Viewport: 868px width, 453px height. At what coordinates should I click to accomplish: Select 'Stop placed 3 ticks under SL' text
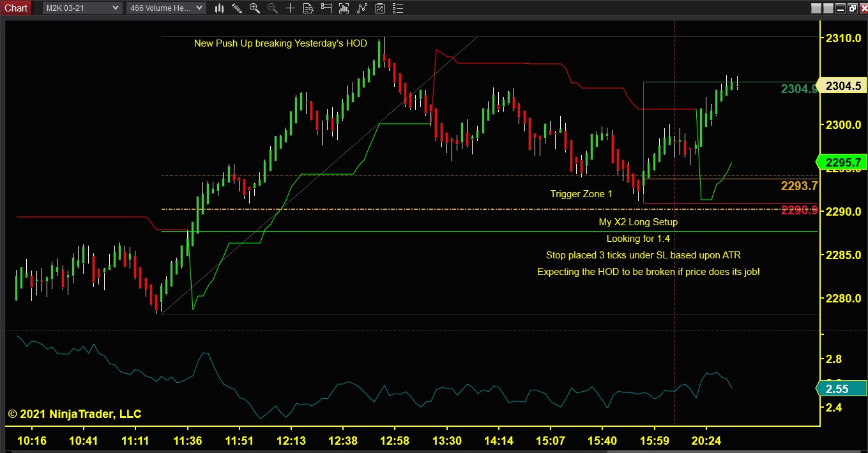[643, 255]
